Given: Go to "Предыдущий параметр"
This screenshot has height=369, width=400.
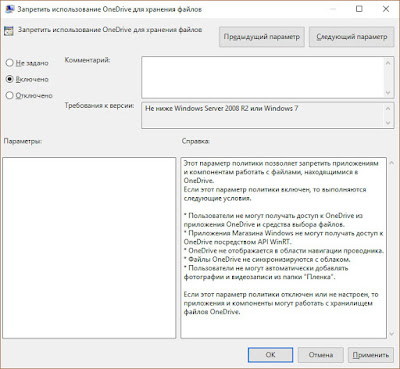Looking at the screenshot, I should [262, 37].
